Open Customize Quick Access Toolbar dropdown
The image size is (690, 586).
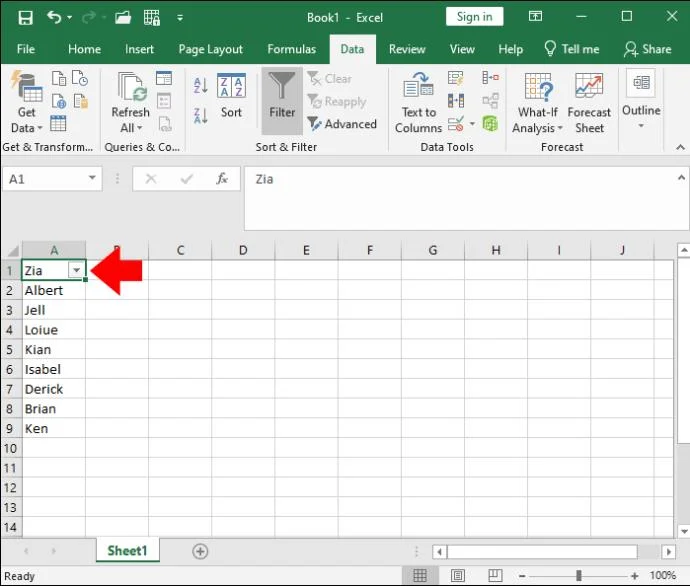[180, 18]
